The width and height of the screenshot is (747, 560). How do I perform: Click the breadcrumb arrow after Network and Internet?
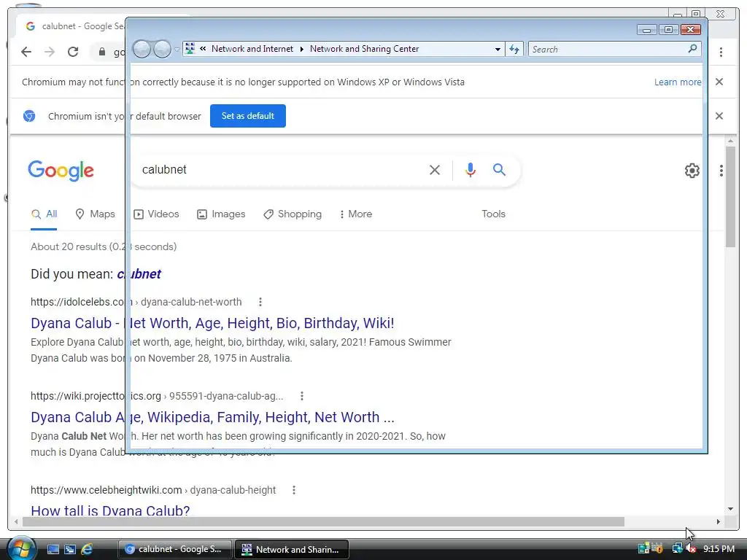301,49
